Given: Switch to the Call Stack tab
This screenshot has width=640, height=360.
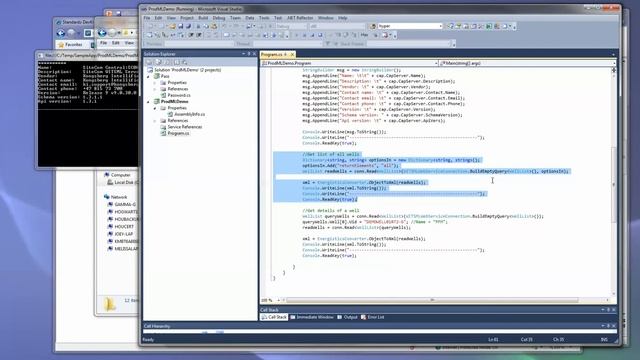Looking at the screenshot, I should pyautogui.click(x=274, y=317).
